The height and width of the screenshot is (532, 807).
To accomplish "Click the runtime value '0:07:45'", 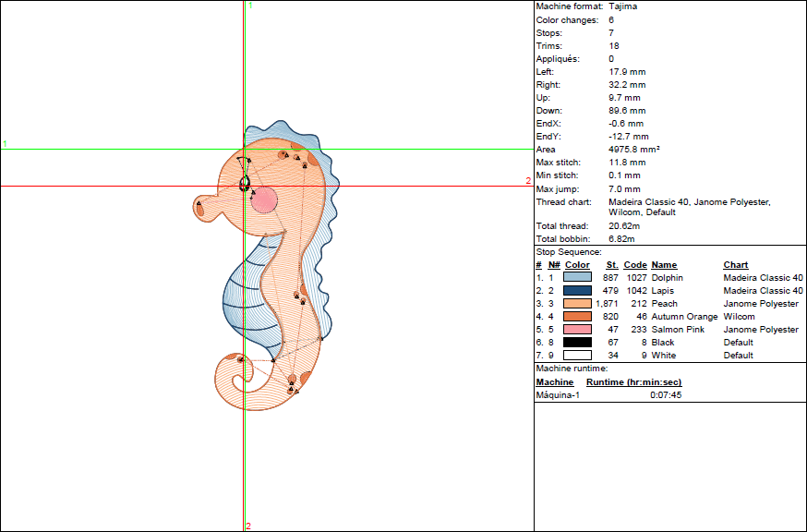I will [666, 395].
